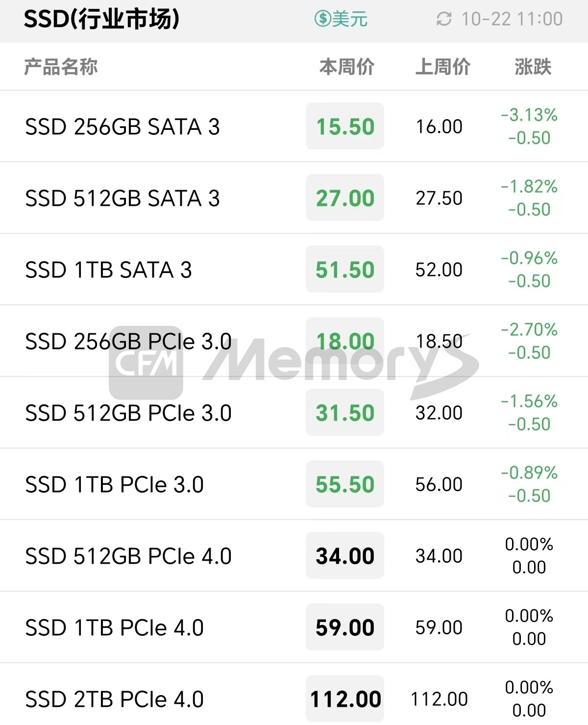Click the 51.50 price badge
The image size is (588, 725).
coord(345,269)
